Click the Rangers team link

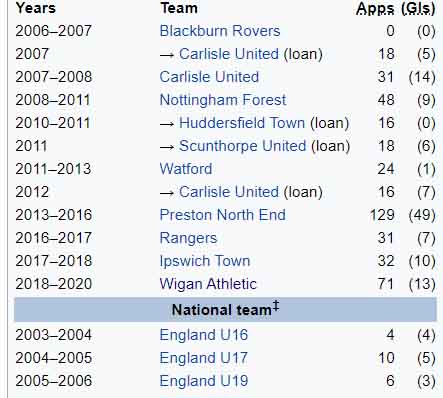click(x=188, y=238)
